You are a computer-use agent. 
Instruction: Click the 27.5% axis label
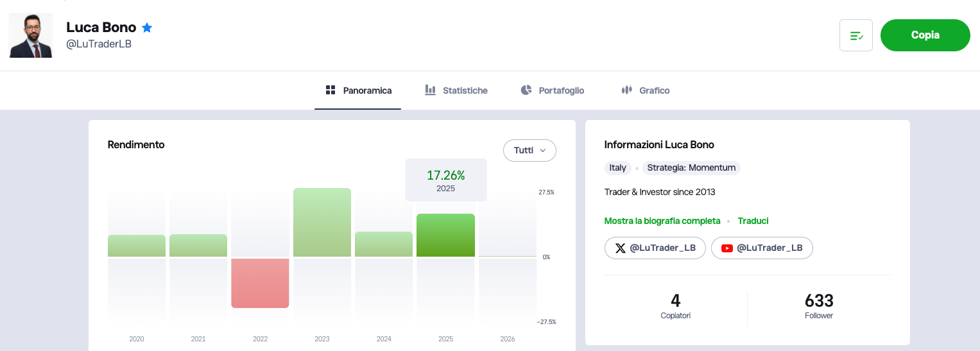click(546, 192)
